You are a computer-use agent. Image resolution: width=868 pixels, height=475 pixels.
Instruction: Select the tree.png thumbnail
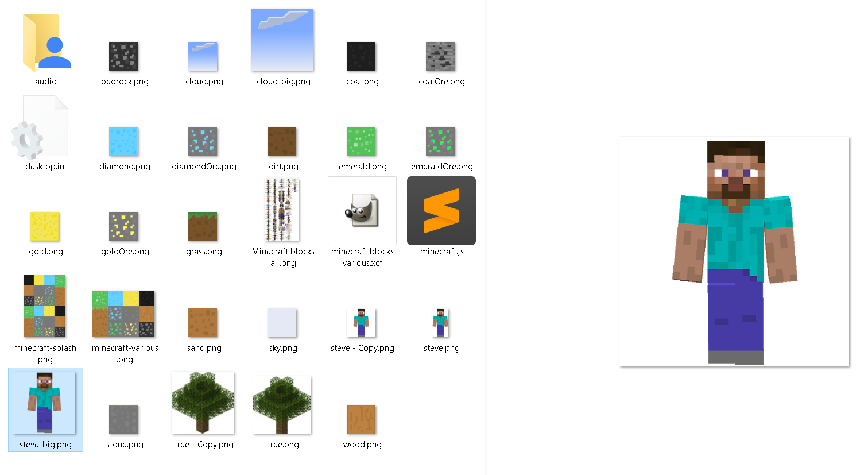282,405
